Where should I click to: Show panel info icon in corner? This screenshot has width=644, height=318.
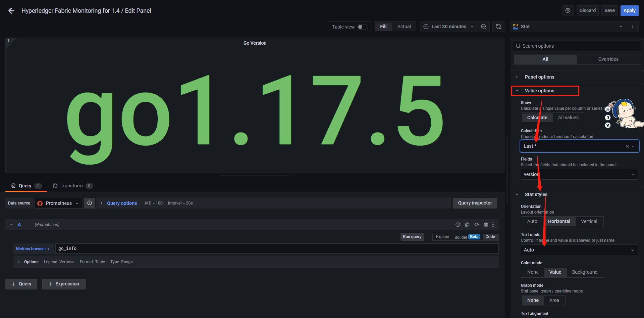coord(8,41)
